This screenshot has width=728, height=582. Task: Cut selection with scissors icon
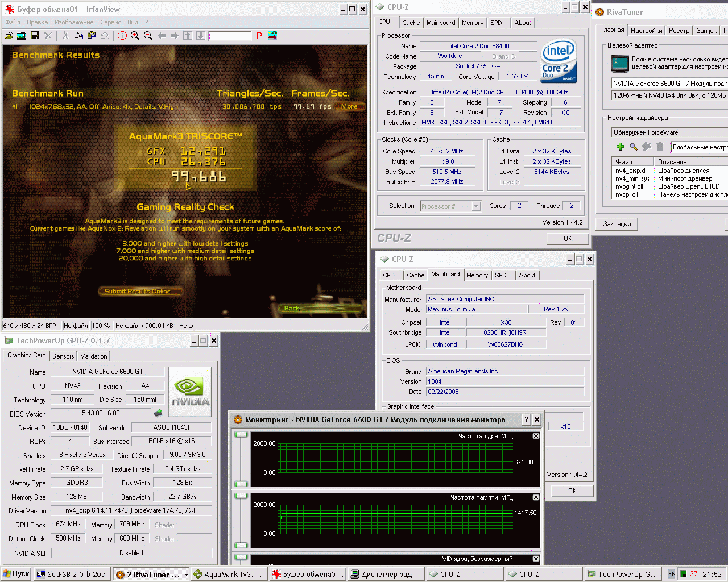[x=65, y=36]
